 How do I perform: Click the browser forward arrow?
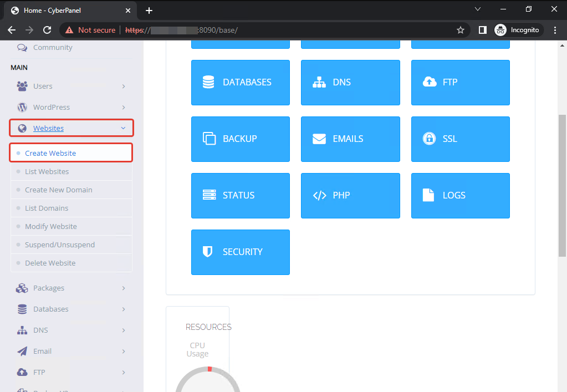click(29, 30)
